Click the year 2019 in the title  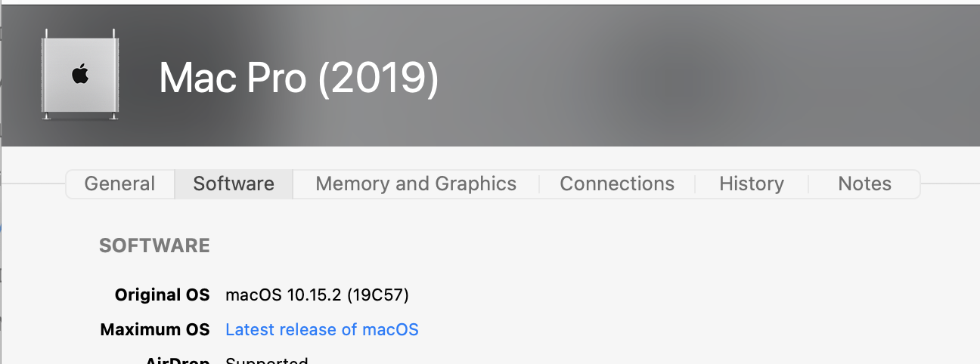379,78
